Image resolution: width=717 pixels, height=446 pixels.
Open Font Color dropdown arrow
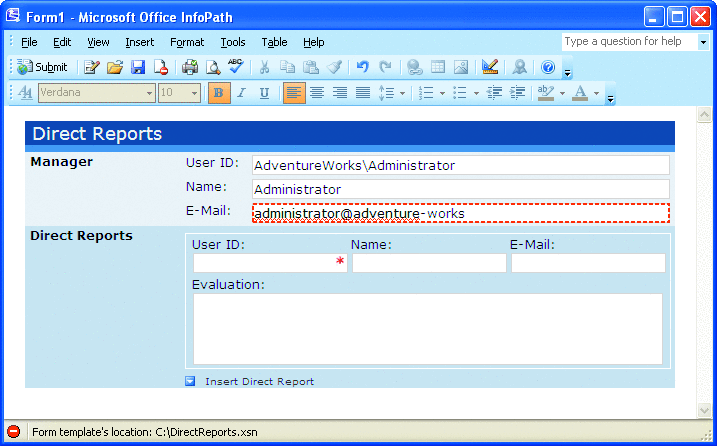coord(596,93)
